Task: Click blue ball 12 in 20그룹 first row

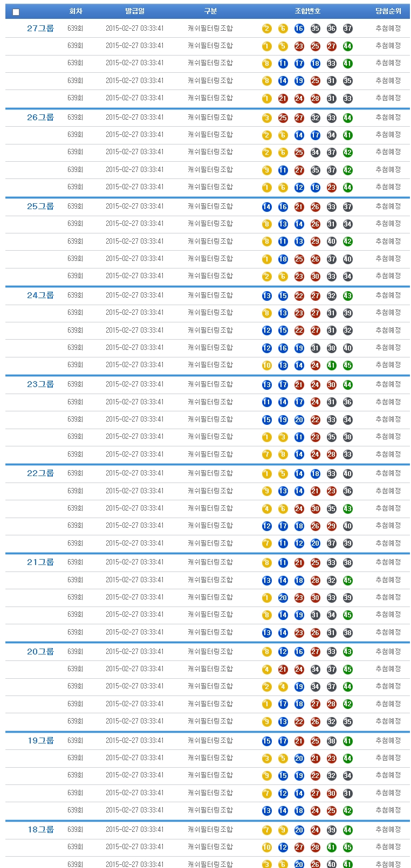Action: [x=283, y=652]
